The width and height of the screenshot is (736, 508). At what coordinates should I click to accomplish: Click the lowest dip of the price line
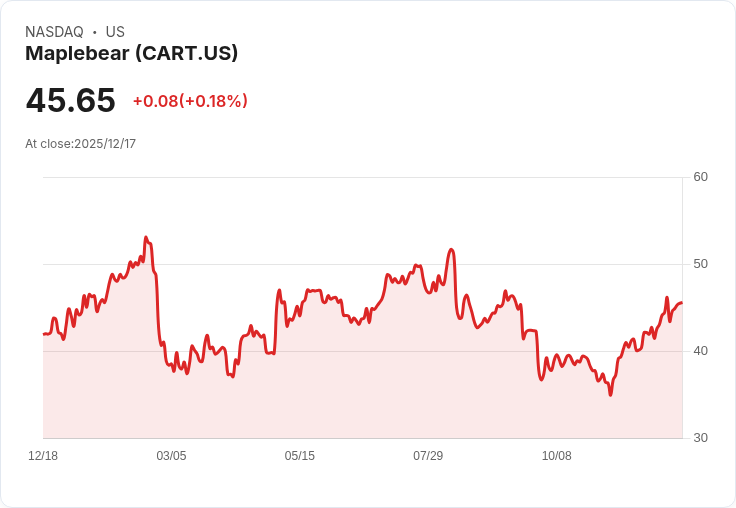point(610,395)
